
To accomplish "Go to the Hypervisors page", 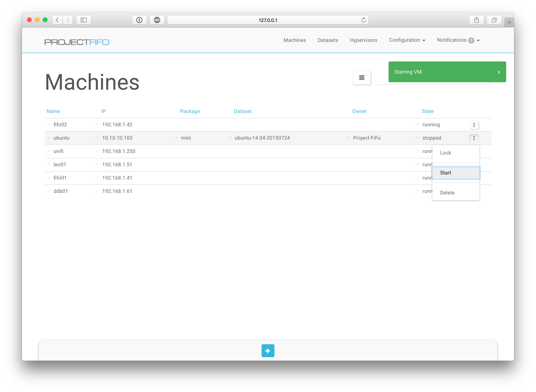I will click(363, 40).
